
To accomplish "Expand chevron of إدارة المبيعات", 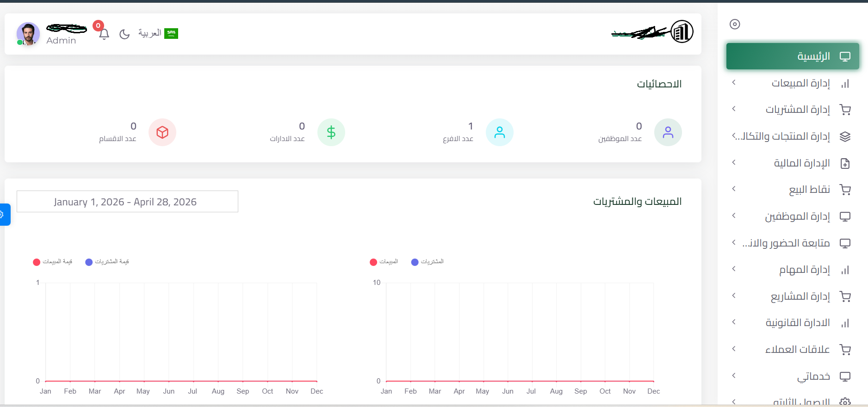I will pyautogui.click(x=734, y=82).
